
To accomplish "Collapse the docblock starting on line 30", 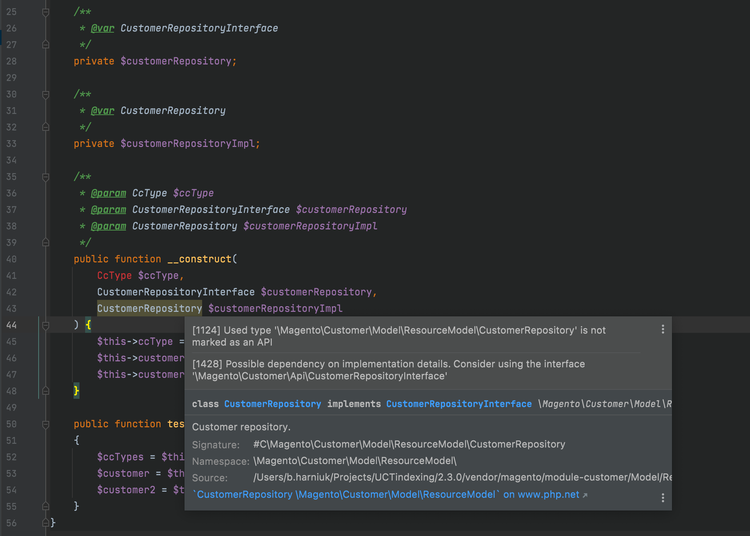I will click(x=46, y=94).
